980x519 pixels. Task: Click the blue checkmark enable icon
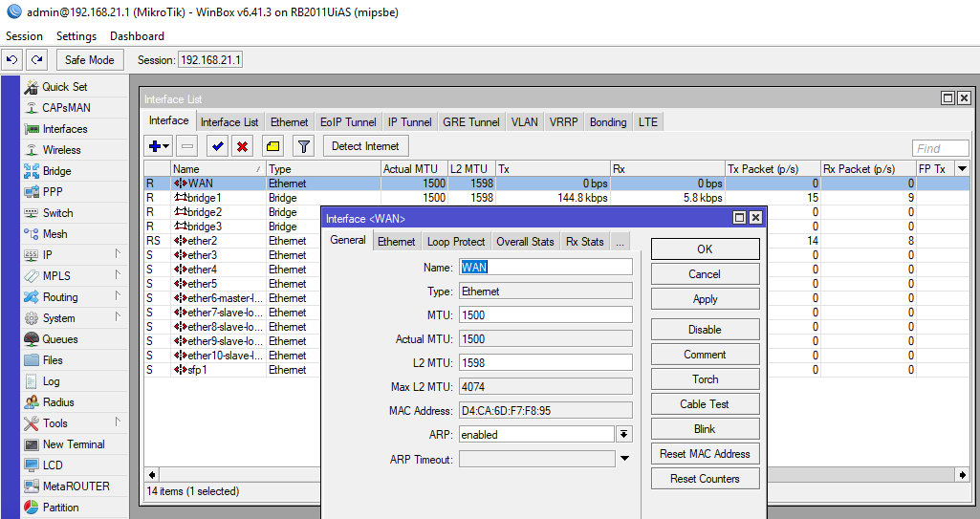pyautogui.click(x=217, y=146)
